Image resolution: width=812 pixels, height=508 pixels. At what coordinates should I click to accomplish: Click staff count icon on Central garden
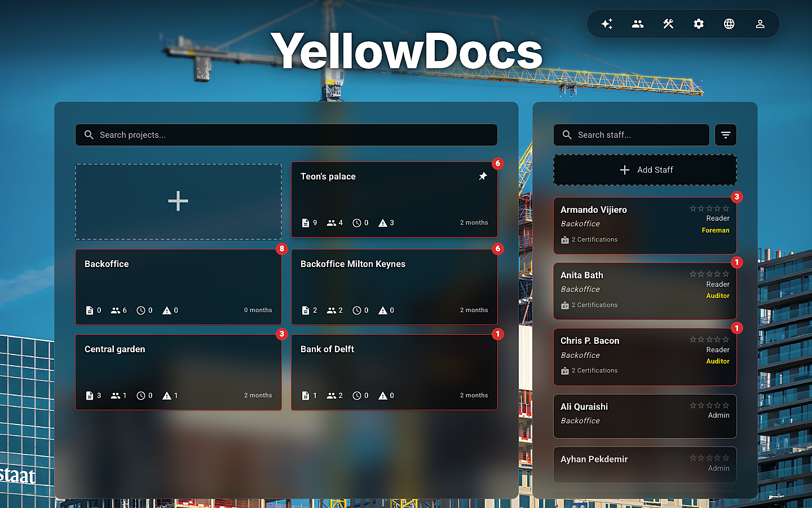[x=116, y=396]
